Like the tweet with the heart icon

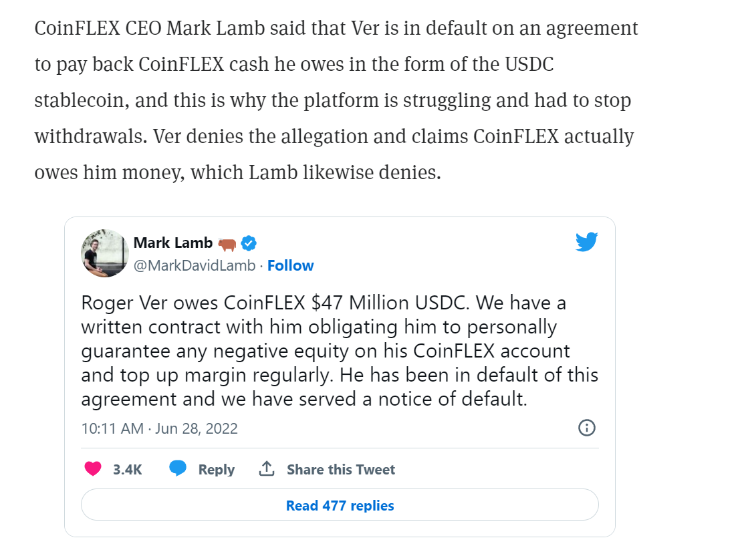click(93, 468)
